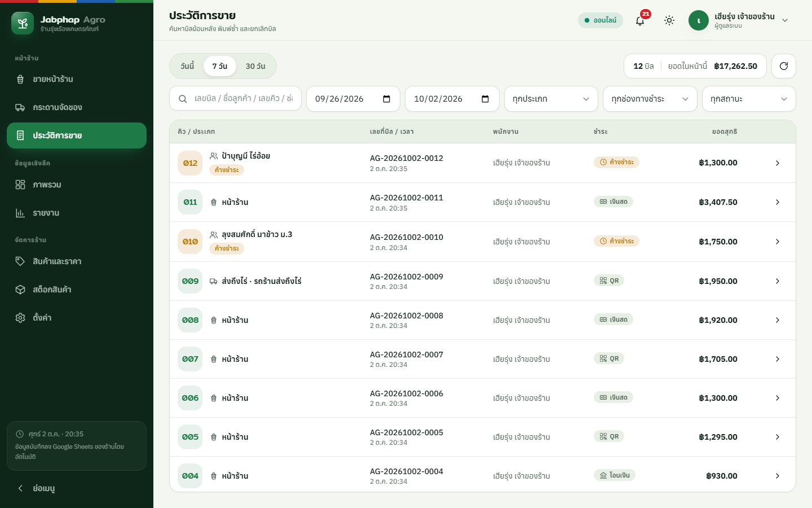Expand the ทุกช่องทางชำระ payment dropdown

tap(650, 99)
